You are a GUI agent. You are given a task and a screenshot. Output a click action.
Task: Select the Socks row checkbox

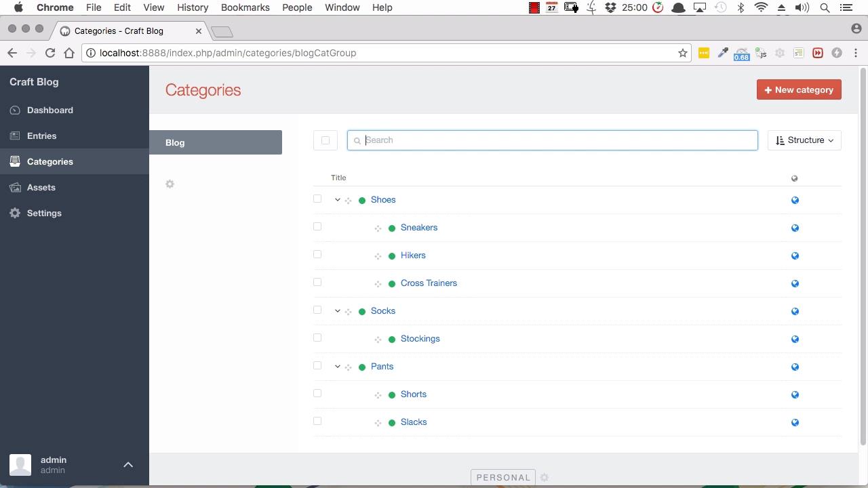(317, 310)
